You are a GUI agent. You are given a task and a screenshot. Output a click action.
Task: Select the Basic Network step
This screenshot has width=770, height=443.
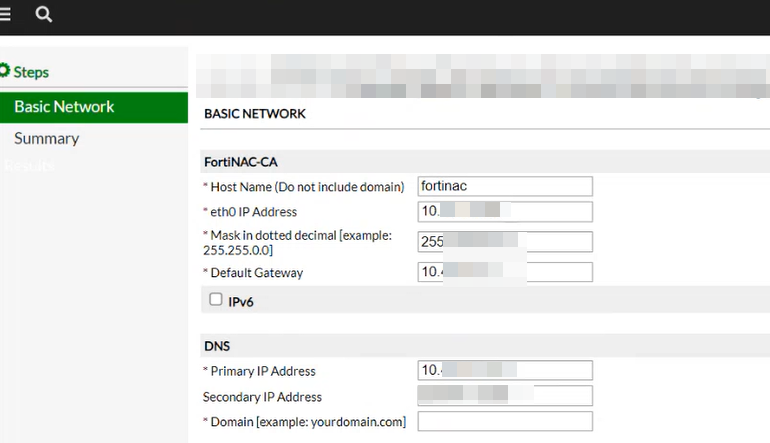click(x=94, y=107)
